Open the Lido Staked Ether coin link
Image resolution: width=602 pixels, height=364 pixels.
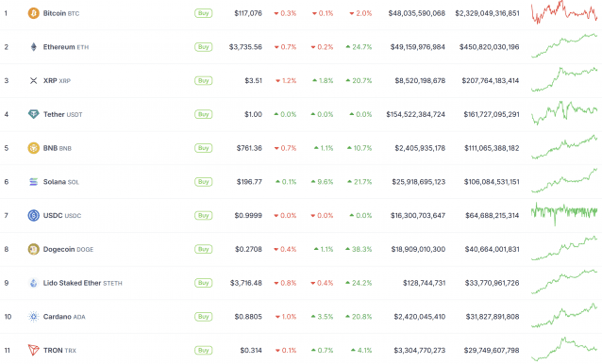coord(82,283)
